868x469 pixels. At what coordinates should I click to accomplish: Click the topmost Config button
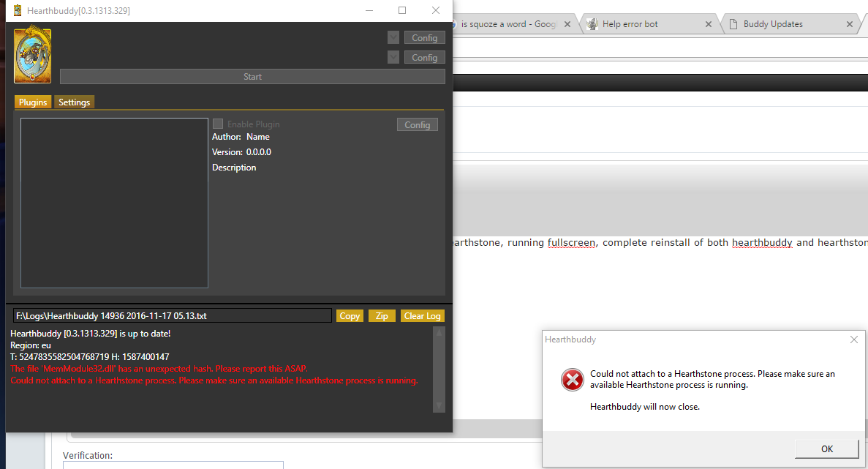coord(425,37)
